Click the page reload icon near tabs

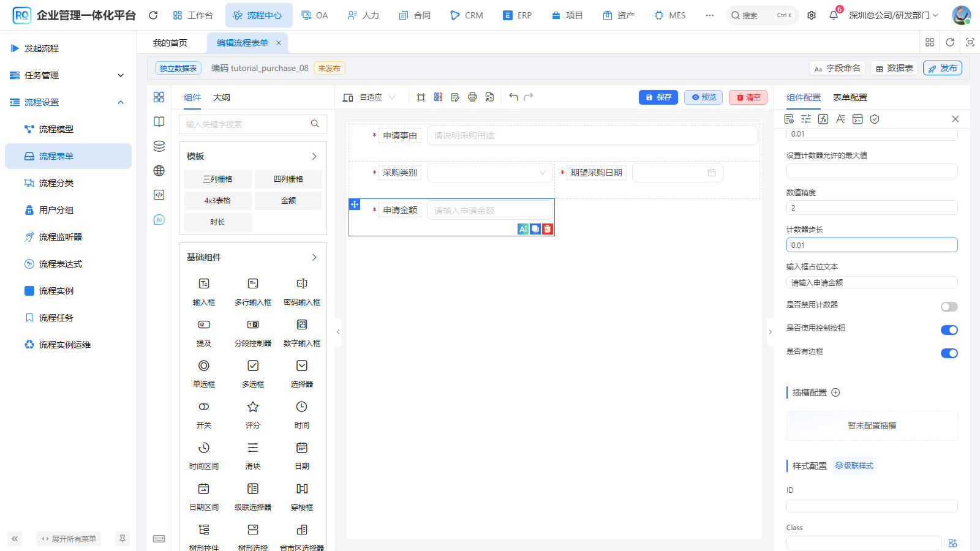(x=950, y=42)
